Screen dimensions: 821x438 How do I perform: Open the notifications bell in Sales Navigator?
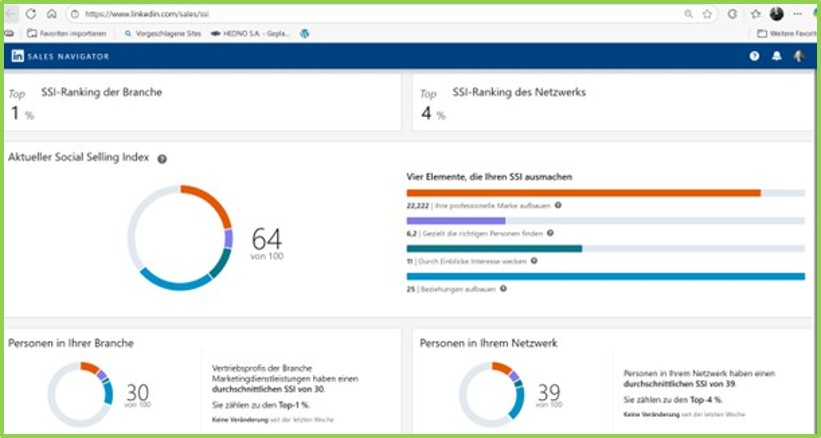[x=777, y=56]
